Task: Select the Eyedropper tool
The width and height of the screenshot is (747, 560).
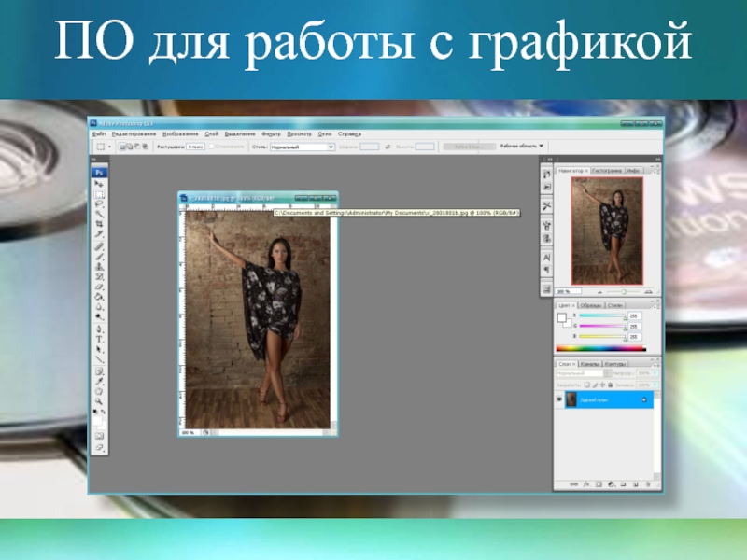Action: pos(99,381)
